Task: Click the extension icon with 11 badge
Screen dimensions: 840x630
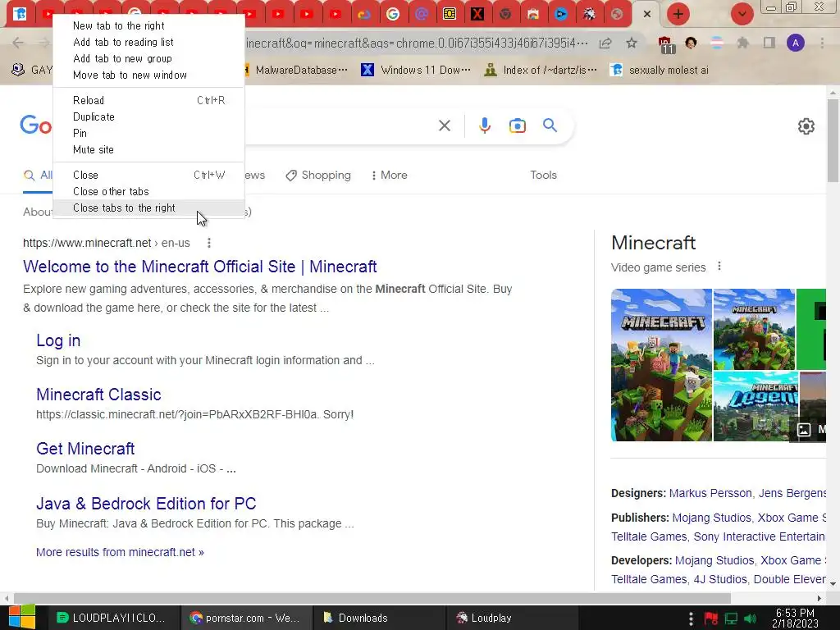Action: (665, 44)
